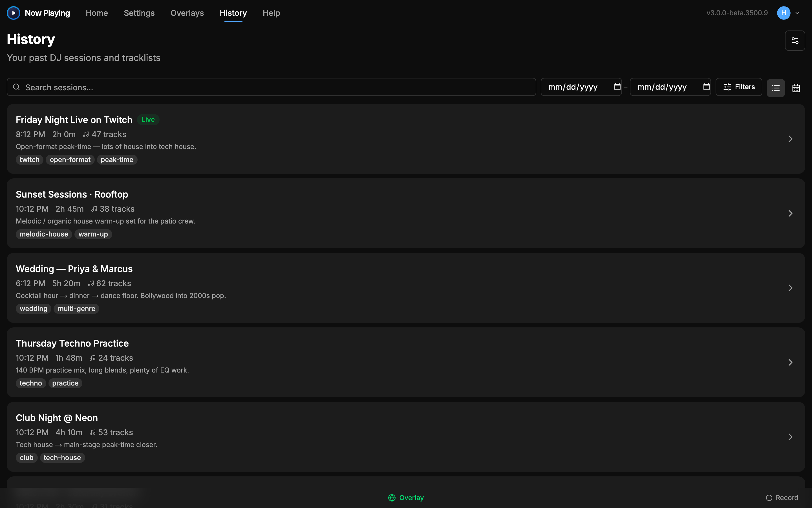Click the user avatar H

(784, 13)
